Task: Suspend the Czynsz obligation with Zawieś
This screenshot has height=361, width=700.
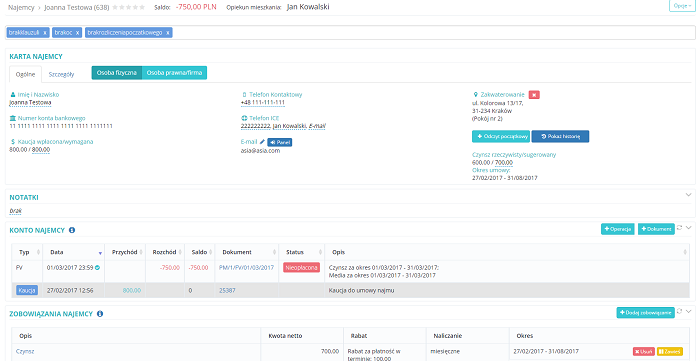Action: coord(670,351)
